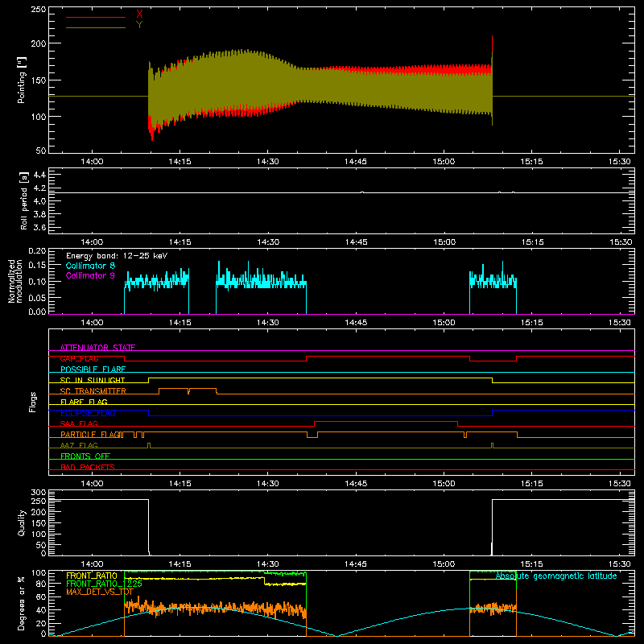Image resolution: width=644 pixels, height=644 pixels.
Task: Click the 'GAP_FLAG' label
Action: [x=79, y=358]
